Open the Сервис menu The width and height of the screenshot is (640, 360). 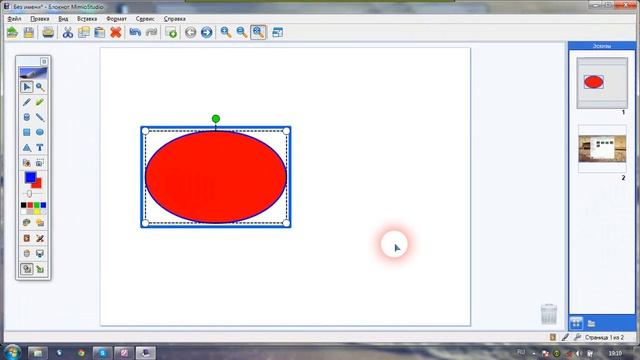tap(145, 19)
